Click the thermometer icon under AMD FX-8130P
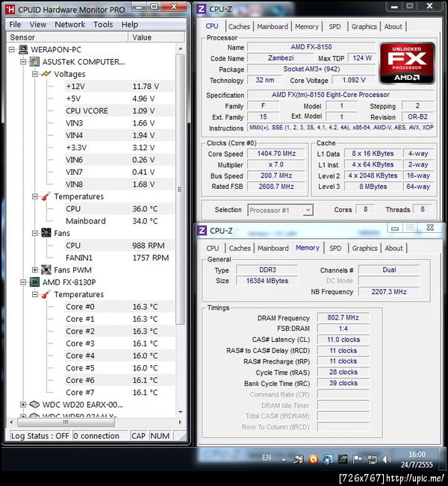 point(46,294)
